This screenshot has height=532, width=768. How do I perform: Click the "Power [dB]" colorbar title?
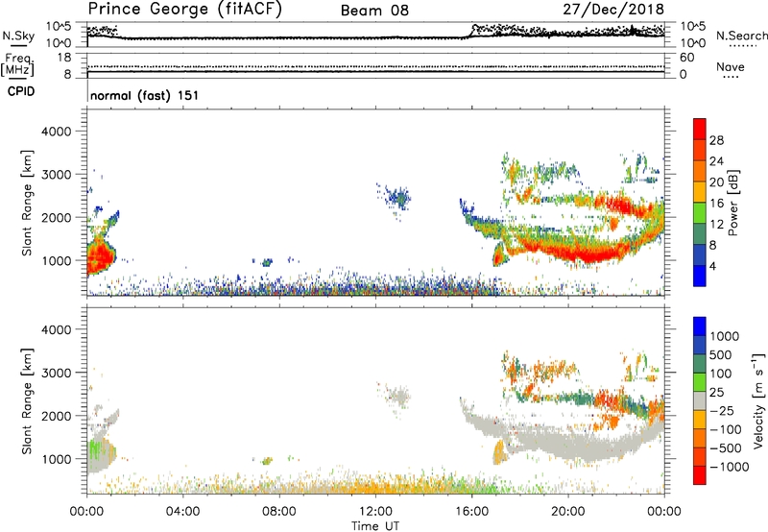click(732, 203)
